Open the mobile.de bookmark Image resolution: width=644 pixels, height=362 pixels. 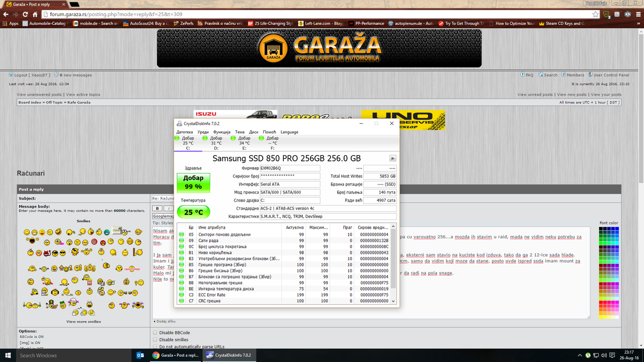point(96,23)
